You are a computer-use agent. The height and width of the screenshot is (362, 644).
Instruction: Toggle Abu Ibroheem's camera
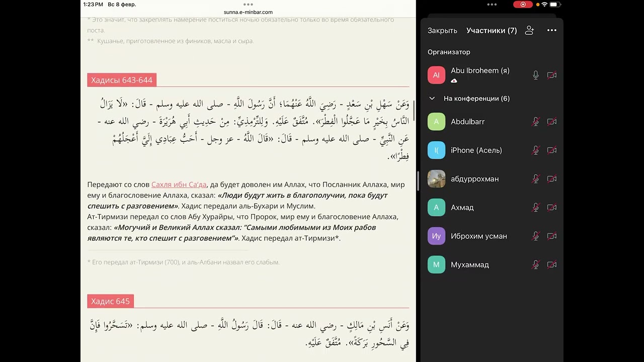pyautogui.click(x=552, y=75)
